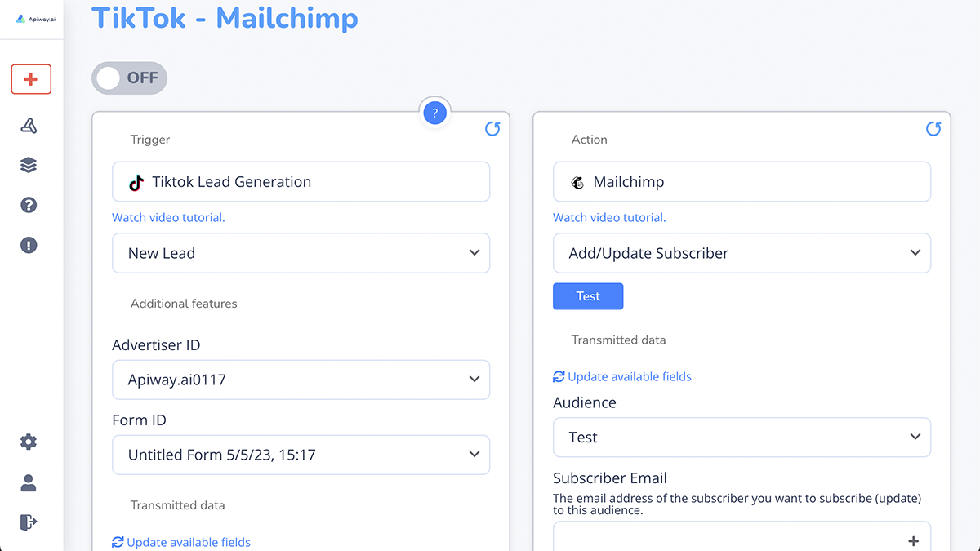This screenshot has width=980, height=551.
Task: Click the Form ID label
Action: point(139,420)
